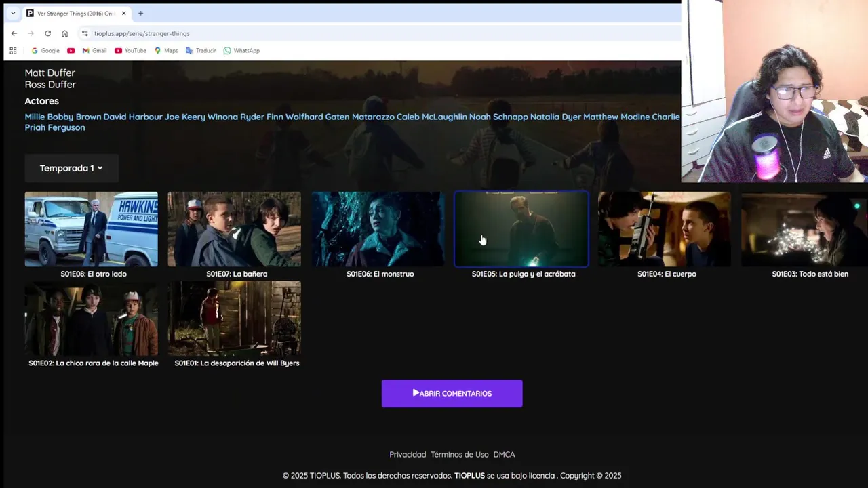This screenshot has width=868, height=488.
Task: Open episode S01E05 La pulga thumbnail
Action: pos(521,229)
